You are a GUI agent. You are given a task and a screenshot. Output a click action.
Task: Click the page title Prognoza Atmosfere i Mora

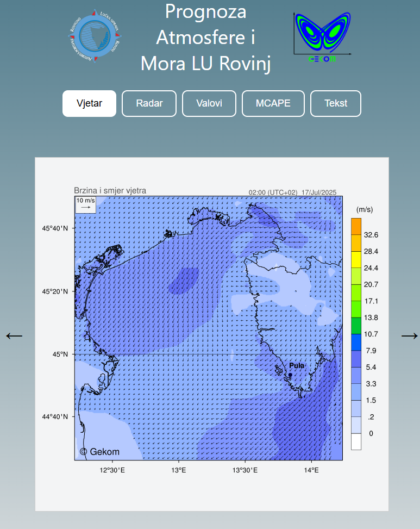(x=205, y=38)
